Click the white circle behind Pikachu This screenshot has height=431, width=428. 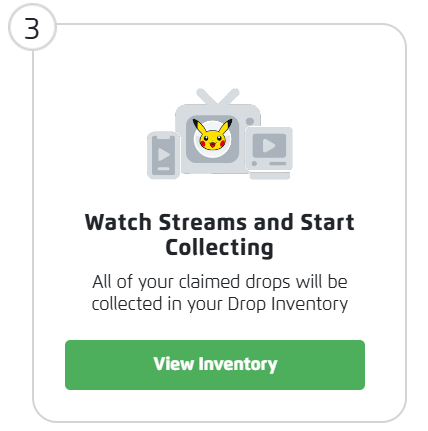coord(213,139)
